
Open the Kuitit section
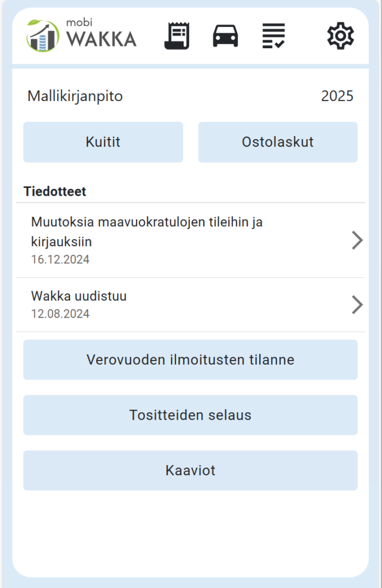pyautogui.click(x=103, y=142)
